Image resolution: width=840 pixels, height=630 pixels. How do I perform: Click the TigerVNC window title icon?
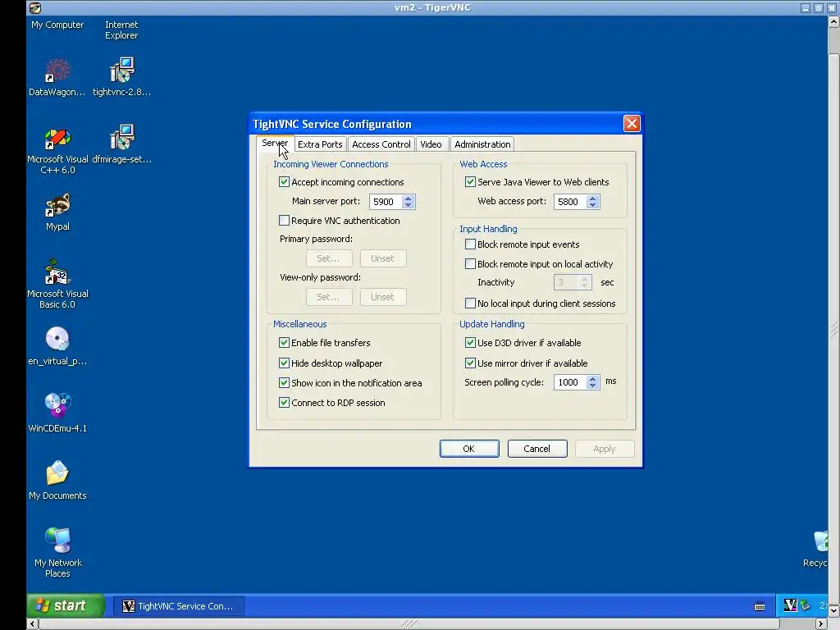(34, 7)
